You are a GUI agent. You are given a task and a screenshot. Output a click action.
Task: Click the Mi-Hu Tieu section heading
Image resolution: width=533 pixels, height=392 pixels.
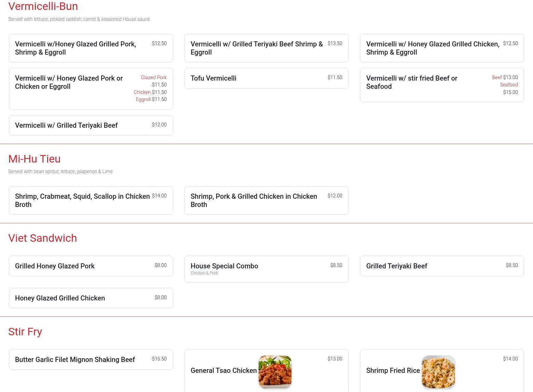pyautogui.click(x=35, y=159)
